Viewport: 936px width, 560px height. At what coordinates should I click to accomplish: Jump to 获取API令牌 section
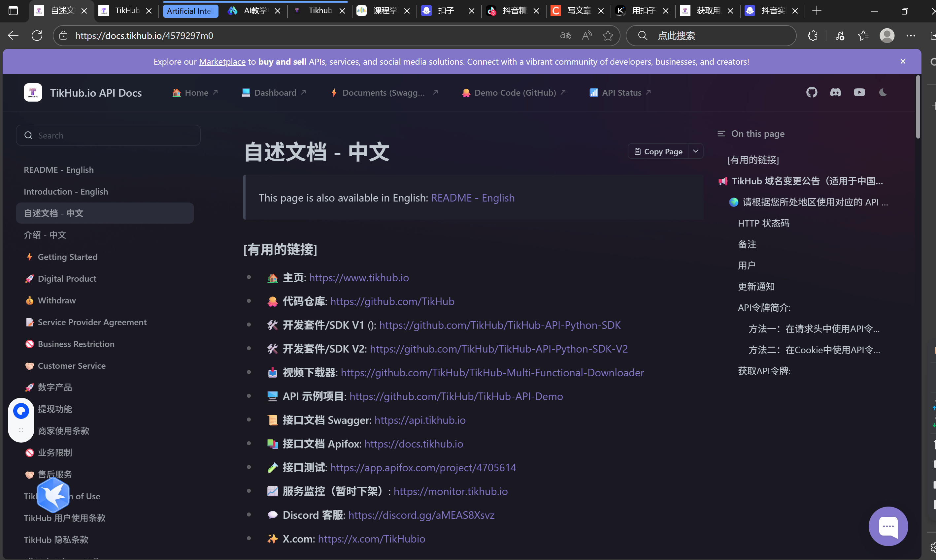[x=764, y=371]
